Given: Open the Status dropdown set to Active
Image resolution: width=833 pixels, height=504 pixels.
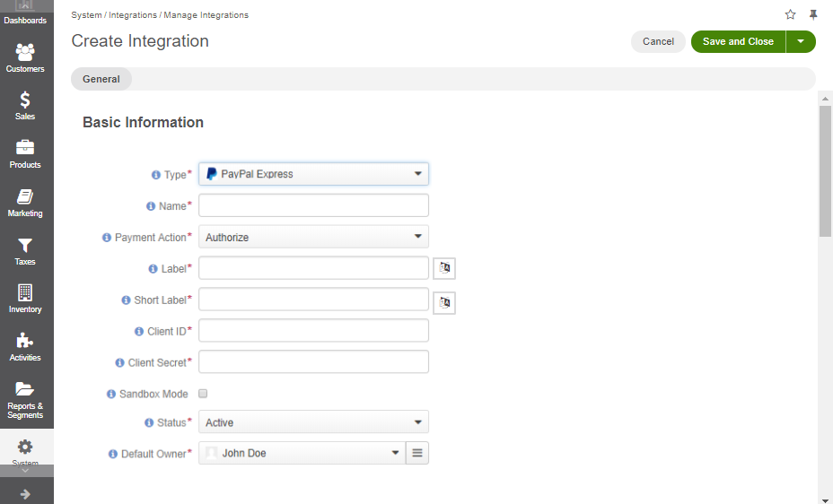Looking at the screenshot, I should [313, 422].
